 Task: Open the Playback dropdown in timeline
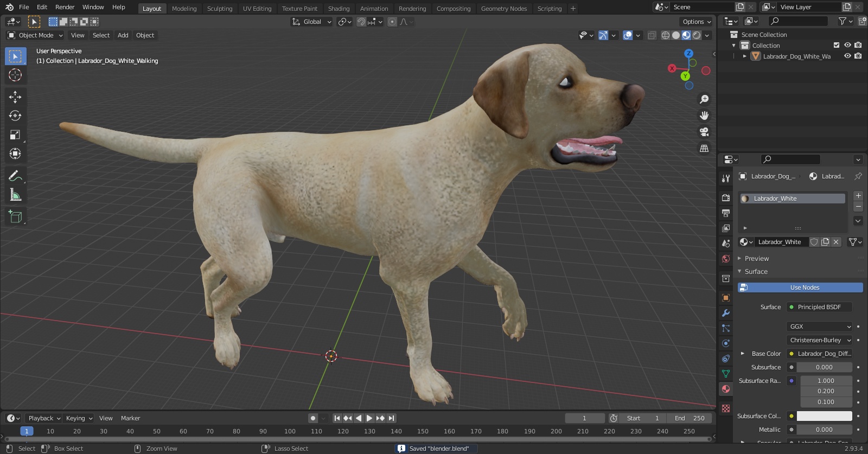[44, 418]
